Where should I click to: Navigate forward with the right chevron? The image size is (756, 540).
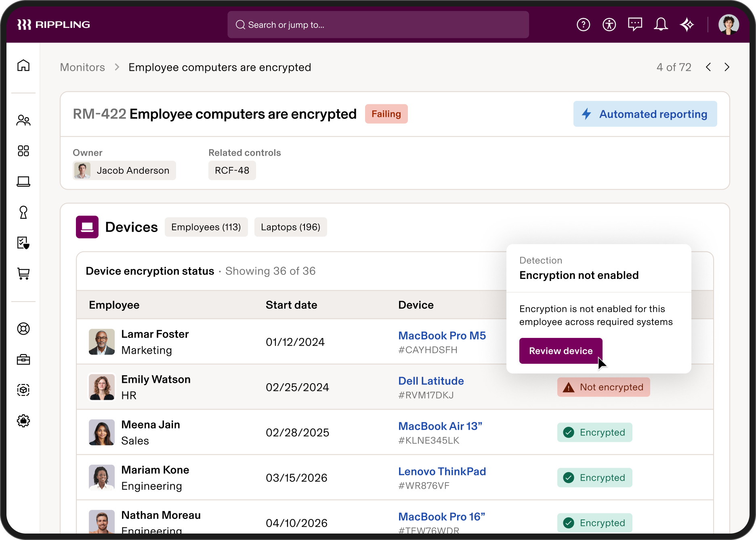point(727,67)
